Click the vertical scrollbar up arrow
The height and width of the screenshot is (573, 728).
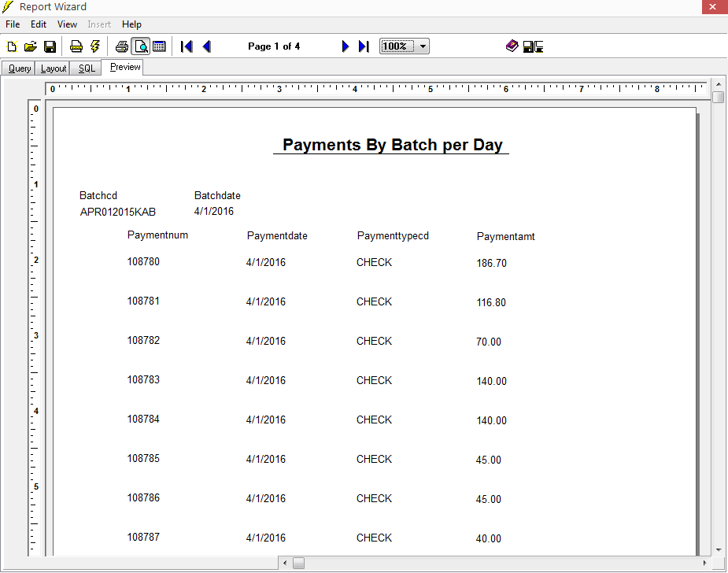tap(719, 84)
